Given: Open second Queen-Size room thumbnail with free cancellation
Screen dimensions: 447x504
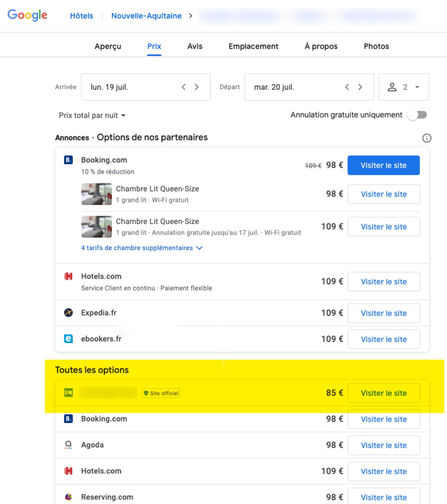Looking at the screenshot, I should (x=96, y=227).
